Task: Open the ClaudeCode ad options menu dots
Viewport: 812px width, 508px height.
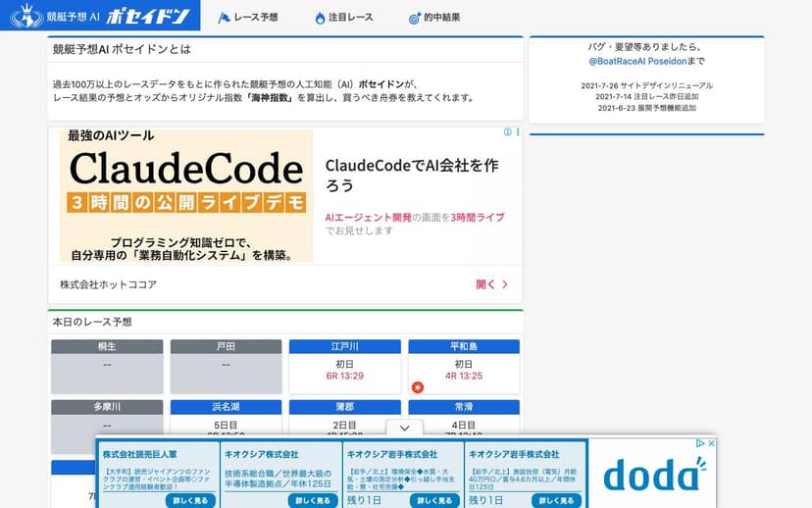Action: pos(518,132)
